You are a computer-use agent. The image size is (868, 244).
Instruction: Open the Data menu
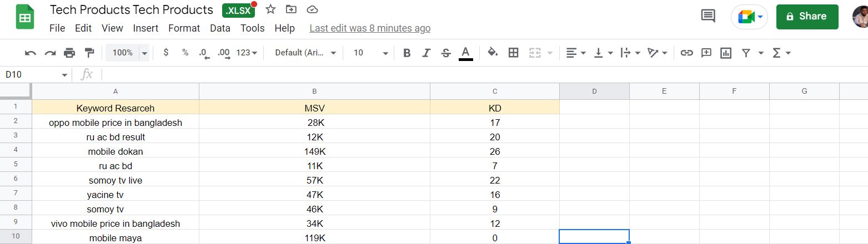pyautogui.click(x=220, y=28)
